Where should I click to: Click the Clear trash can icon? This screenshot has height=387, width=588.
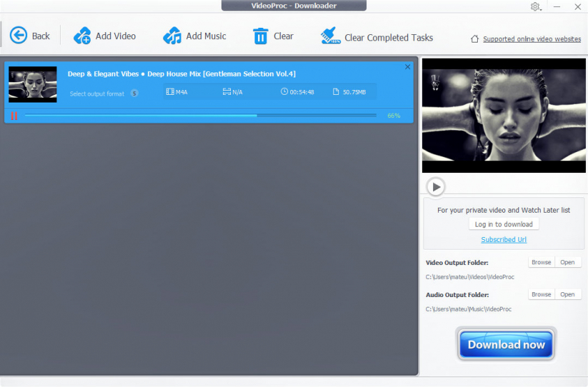260,36
